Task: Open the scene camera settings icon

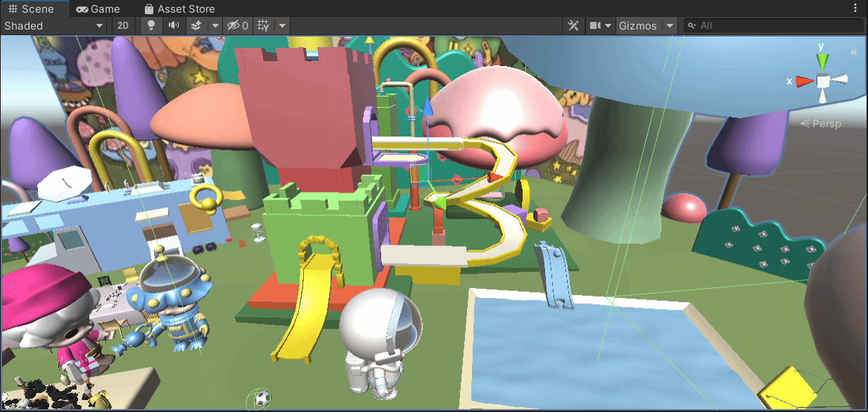Action: [x=596, y=26]
